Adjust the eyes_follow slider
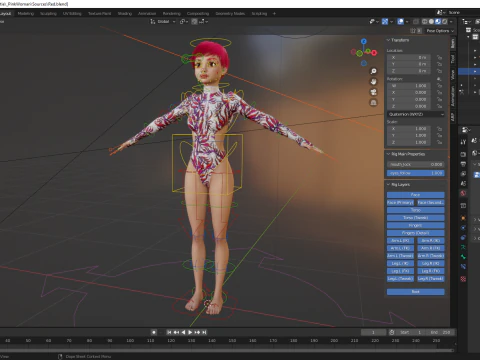 tap(415, 173)
